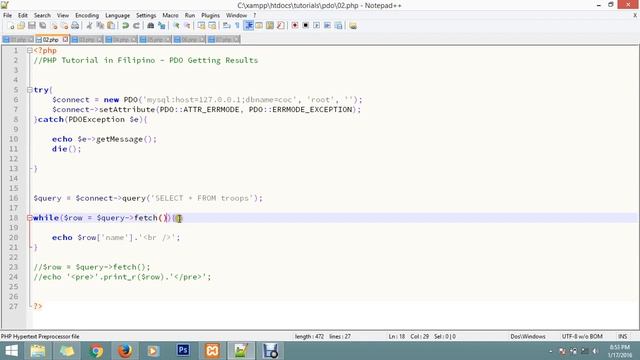Collapse the try block fold marker
640x360 pixels.
[x=29, y=90]
